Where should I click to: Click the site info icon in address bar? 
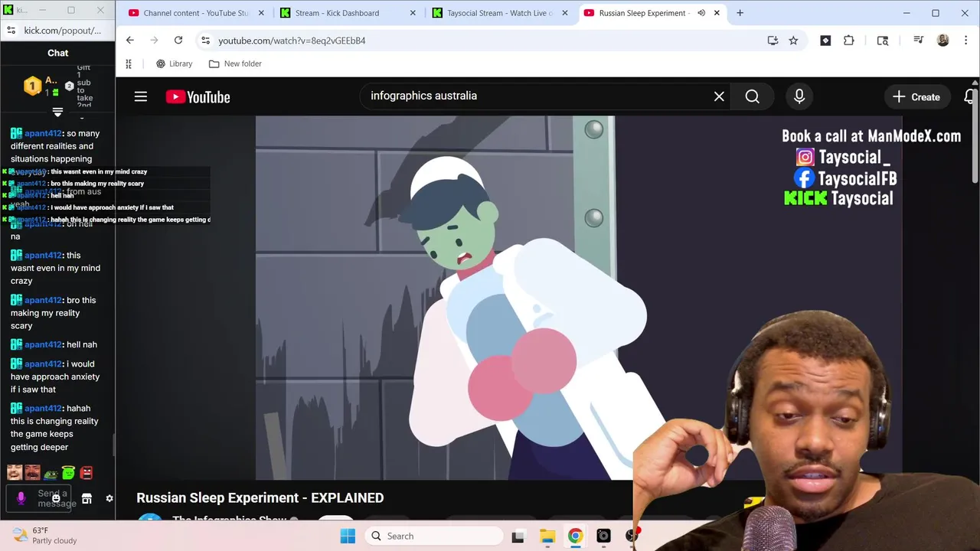[204, 41]
